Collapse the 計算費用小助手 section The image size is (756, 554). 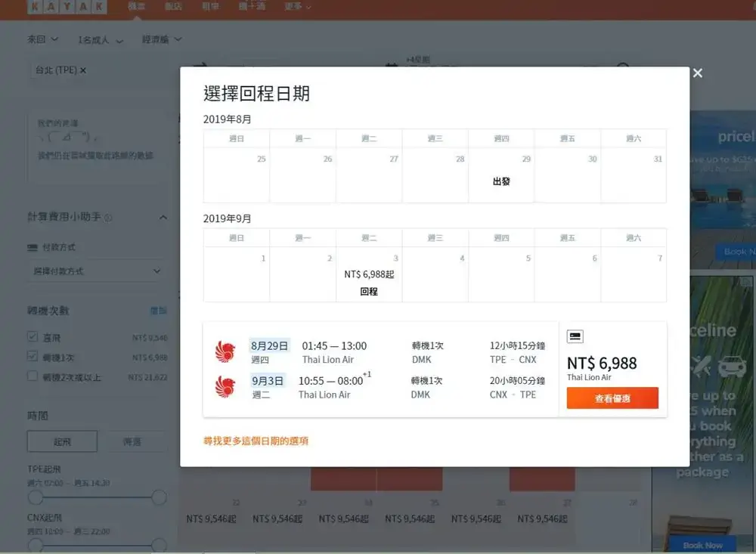pyautogui.click(x=163, y=218)
